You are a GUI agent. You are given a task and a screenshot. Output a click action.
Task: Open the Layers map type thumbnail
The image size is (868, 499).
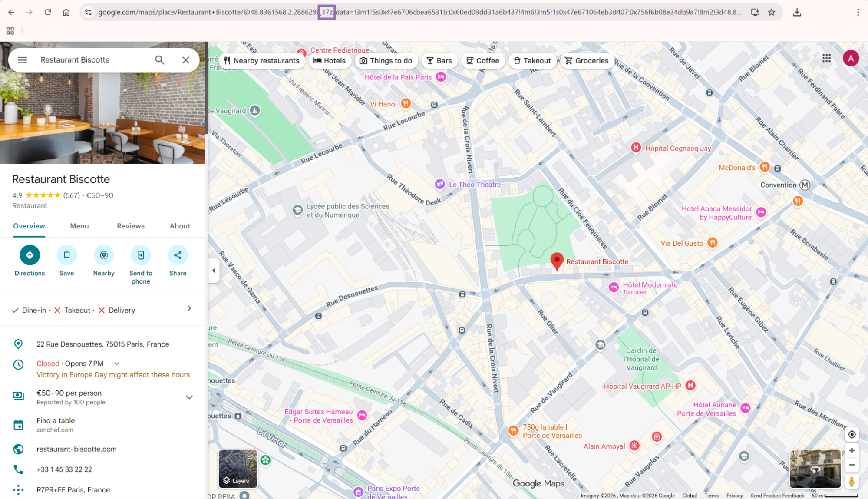point(238,469)
